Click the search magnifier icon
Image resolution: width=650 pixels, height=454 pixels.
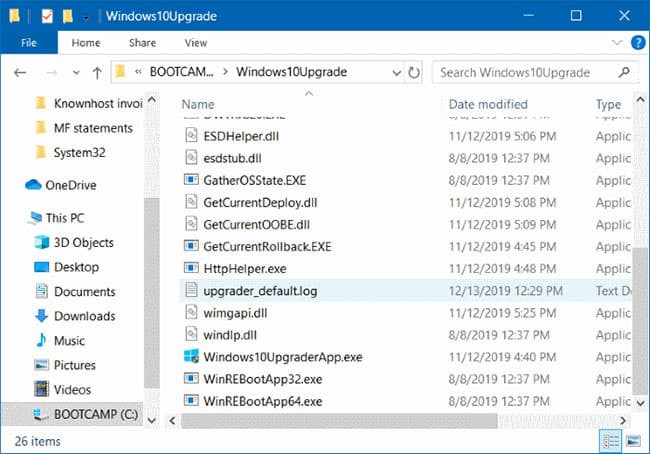(624, 73)
